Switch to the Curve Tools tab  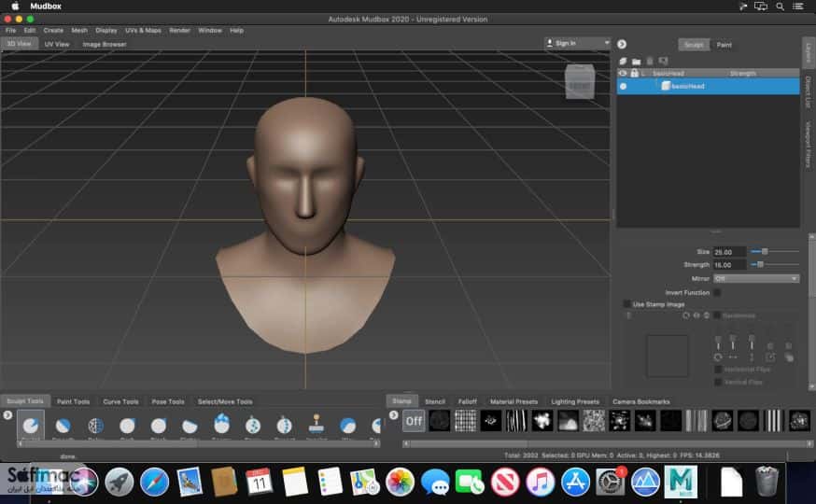coord(120,401)
